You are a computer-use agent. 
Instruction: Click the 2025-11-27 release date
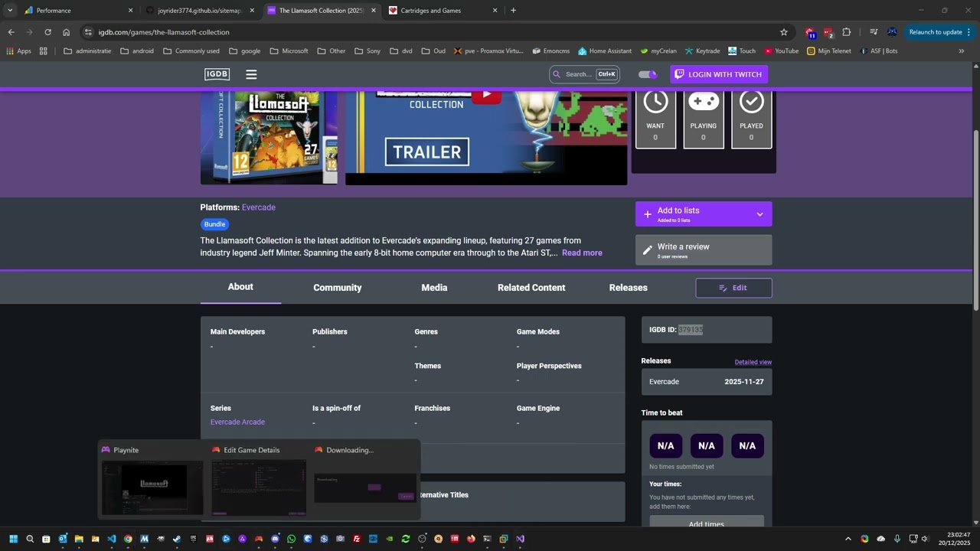(x=744, y=382)
